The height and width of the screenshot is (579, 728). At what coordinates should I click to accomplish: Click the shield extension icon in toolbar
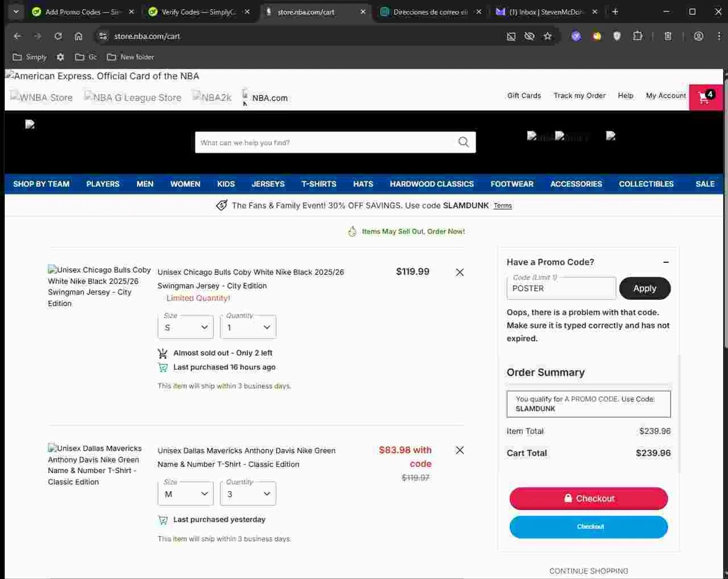click(617, 36)
